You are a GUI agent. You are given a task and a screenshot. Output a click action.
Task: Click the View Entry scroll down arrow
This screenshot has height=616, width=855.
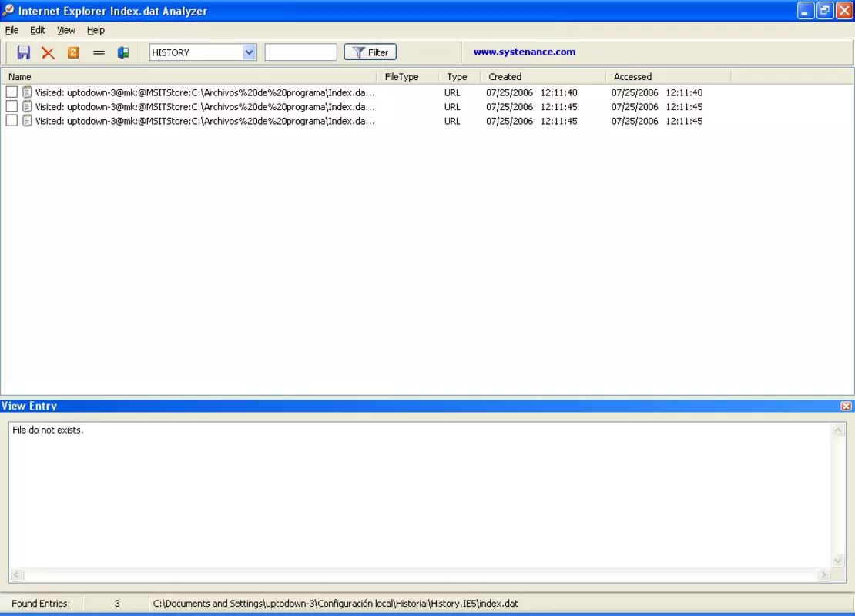(x=837, y=560)
